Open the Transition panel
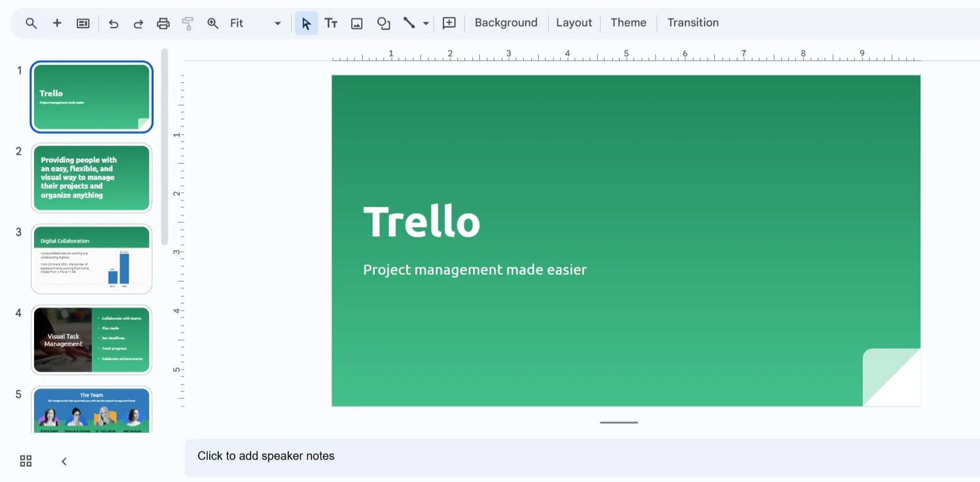Viewport: 980px width, 482px height. (693, 23)
